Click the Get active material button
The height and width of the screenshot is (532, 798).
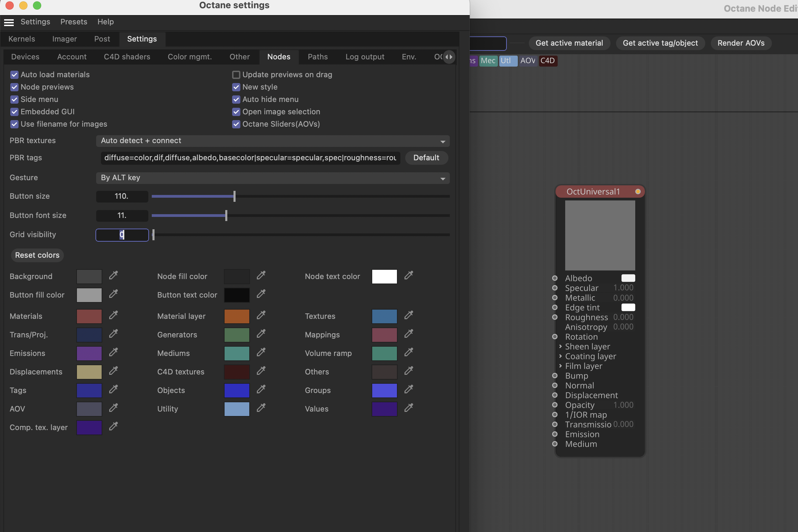coord(569,43)
